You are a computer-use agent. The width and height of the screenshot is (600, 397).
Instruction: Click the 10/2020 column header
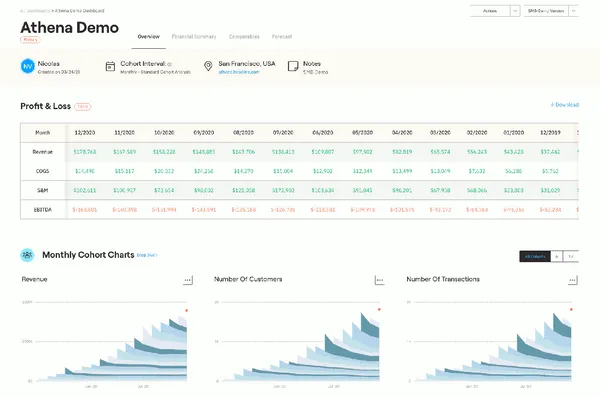tap(164, 132)
